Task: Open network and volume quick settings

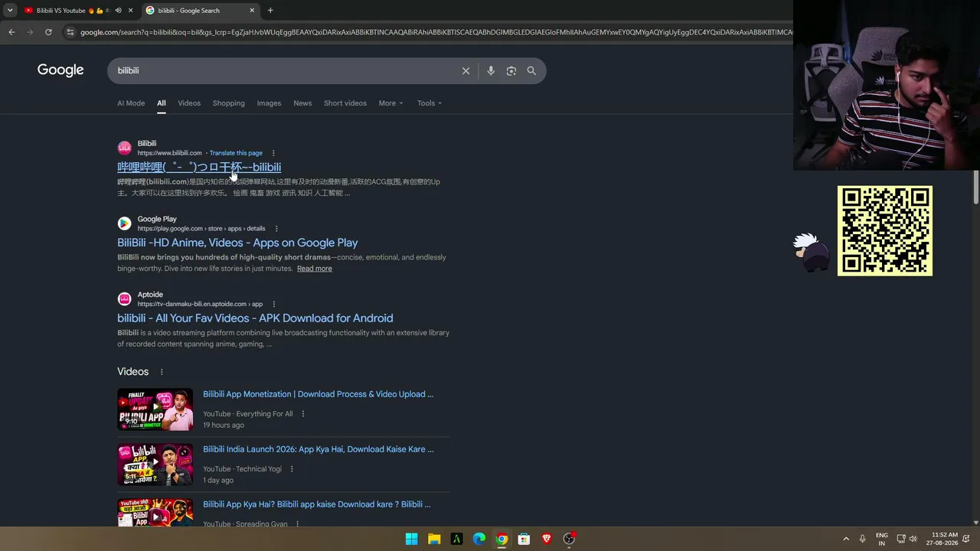Action: [907, 539]
